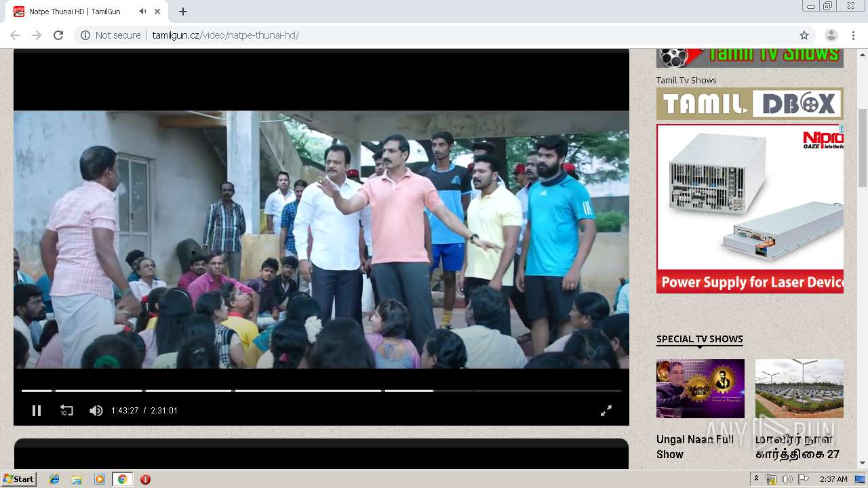Mute tab via speaker icon

[x=142, y=12]
